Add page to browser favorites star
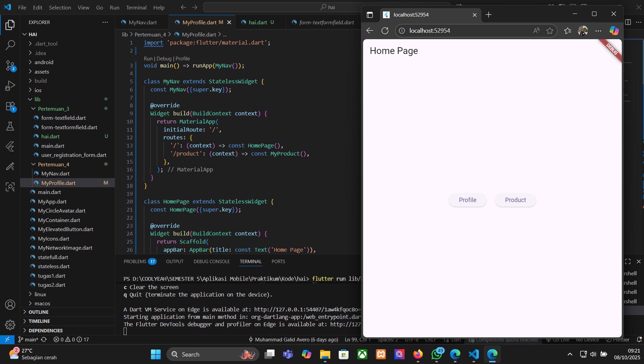The width and height of the screenshot is (644, 364). 550,31
